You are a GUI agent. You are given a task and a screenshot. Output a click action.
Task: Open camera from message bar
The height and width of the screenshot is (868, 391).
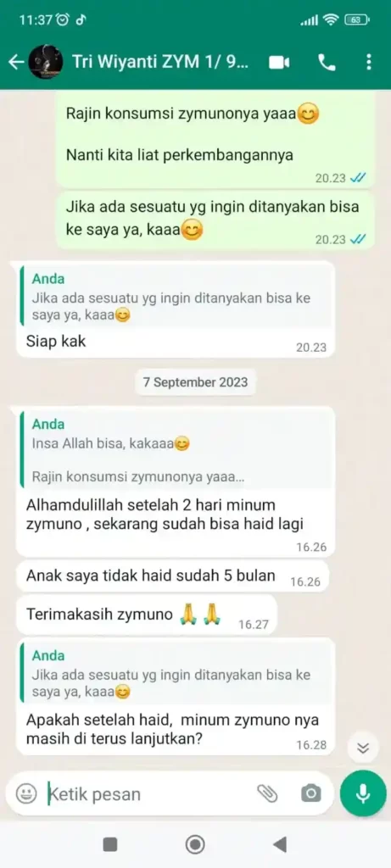point(310,793)
